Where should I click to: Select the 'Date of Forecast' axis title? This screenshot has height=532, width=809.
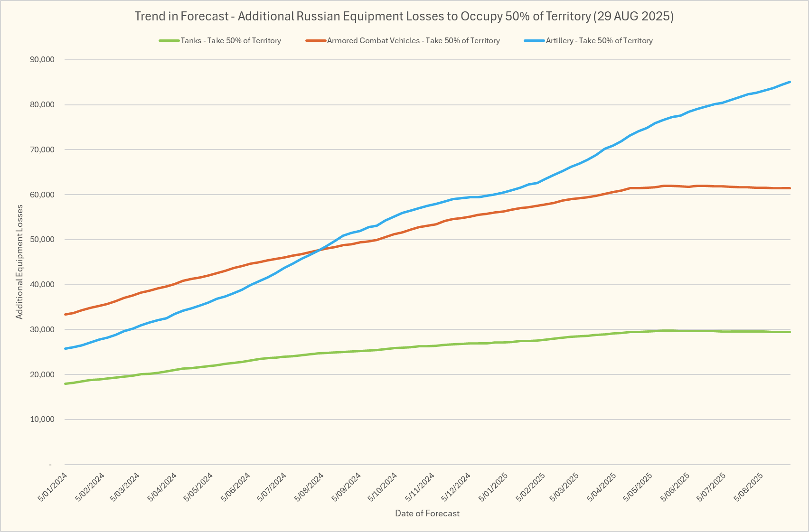[427, 513]
